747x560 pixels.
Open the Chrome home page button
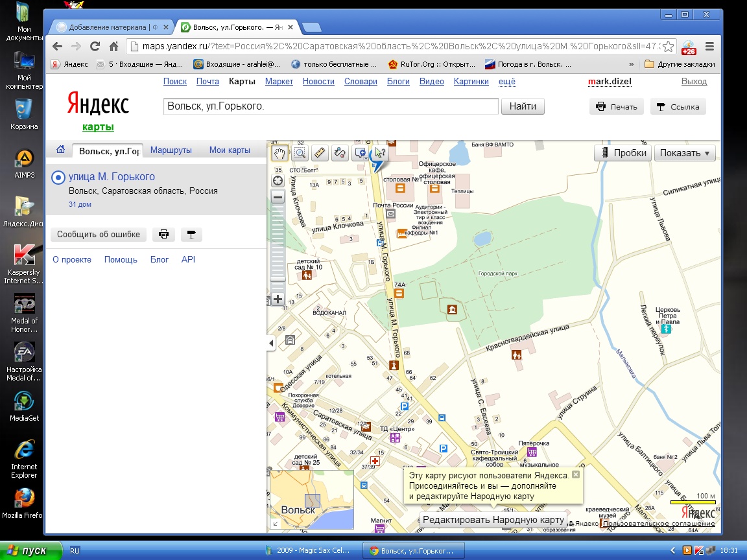point(113,46)
